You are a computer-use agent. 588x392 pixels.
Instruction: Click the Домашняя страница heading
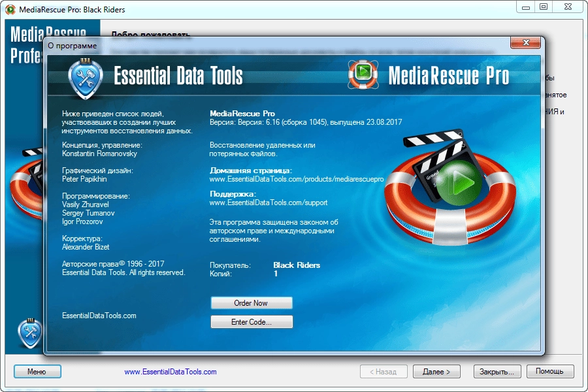tap(250, 171)
